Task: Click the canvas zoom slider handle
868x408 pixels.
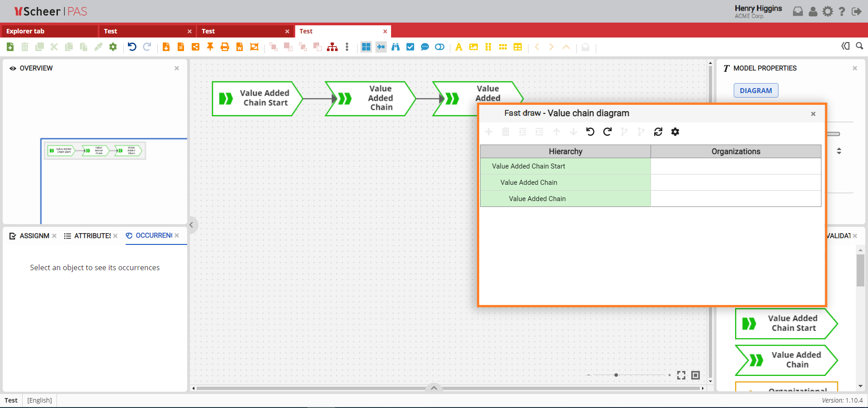Action: pyautogui.click(x=616, y=375)
